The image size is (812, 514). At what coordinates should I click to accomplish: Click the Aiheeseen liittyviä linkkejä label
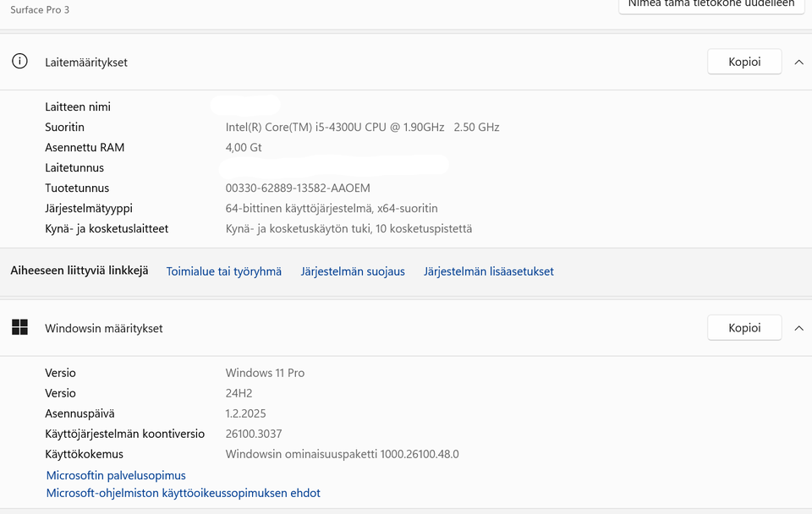[x=80, y=271]
